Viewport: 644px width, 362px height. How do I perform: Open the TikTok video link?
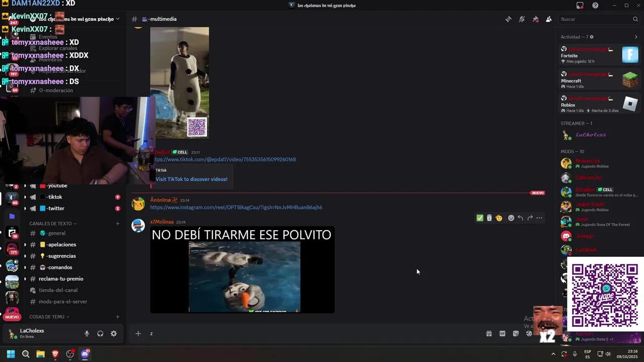click(x=225, y=159)
